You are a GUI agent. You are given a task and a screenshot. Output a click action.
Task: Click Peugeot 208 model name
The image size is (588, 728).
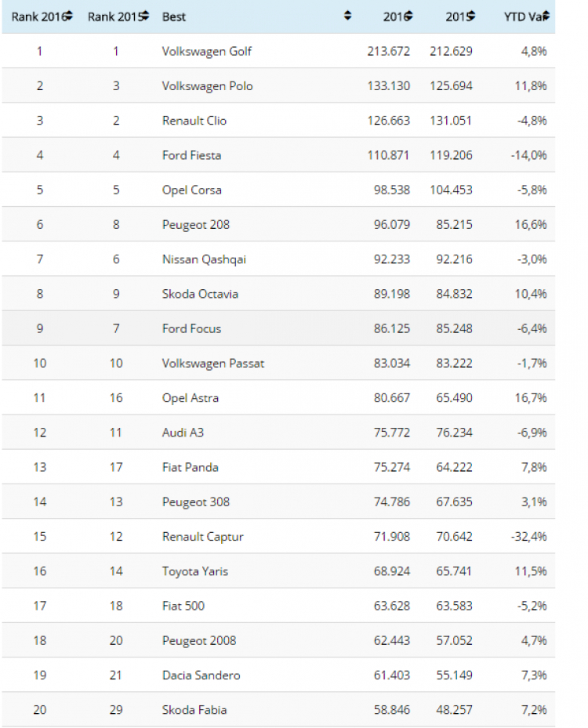[195, 225]
